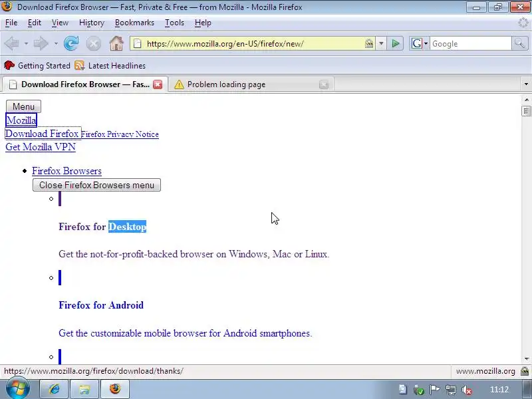
Task: Click the search magnifier icon
Action: point(519,43)
